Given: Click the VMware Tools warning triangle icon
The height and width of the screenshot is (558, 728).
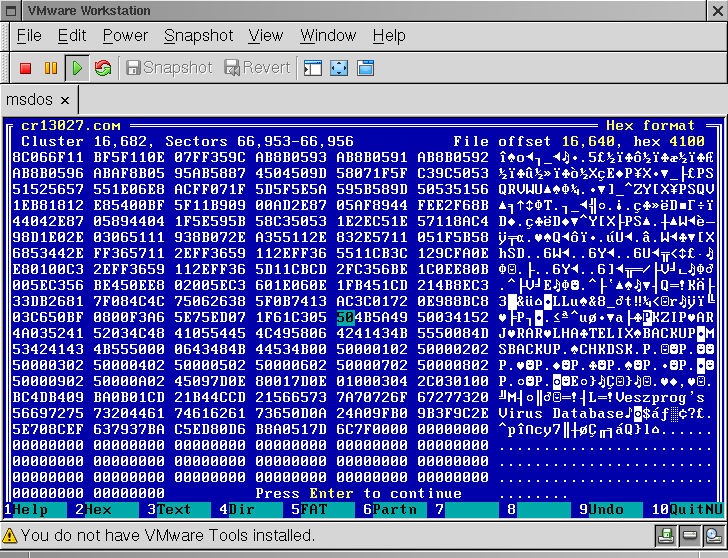Looking at the screenshot, I should coord(9,536).
